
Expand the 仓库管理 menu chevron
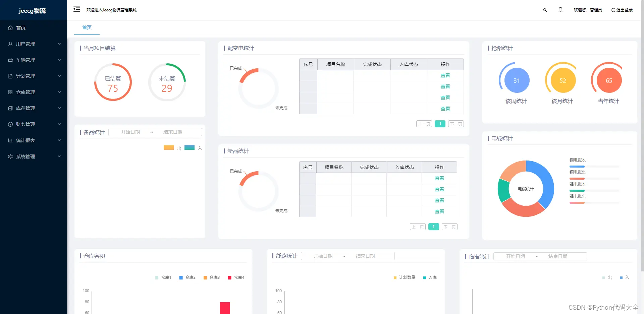(59, 92)
